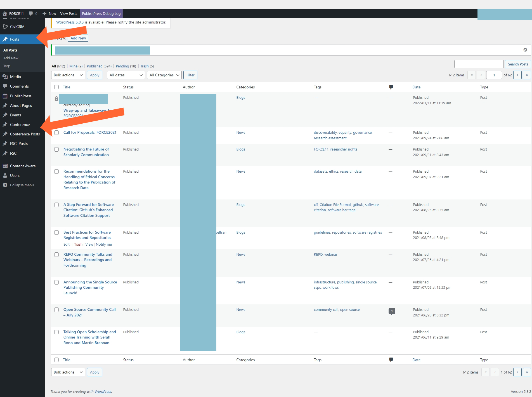This screenshot has height=397, width=532.
Task: Click Notify me under Best Practices post
Action: tap(104, 244)
